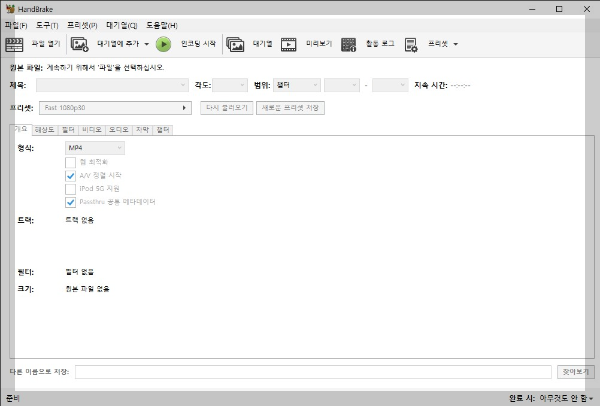The image size is (600, 406).
Task: Click the 프리셋 gear-document toolbar icon
Action: pyautogui.click(x=411, y=44)
